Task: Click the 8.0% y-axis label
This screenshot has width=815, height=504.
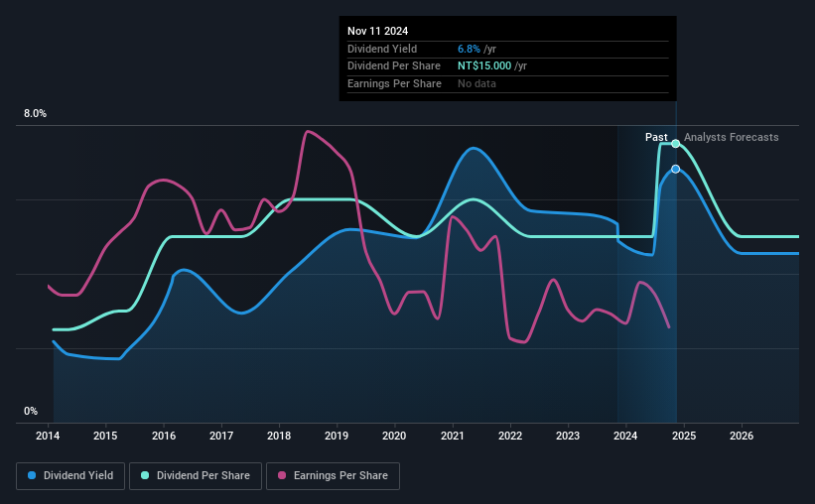Action: coord(35,114)
